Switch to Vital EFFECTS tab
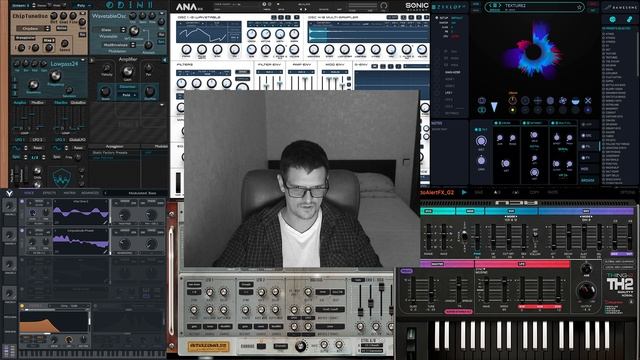This screenshot has width=640, height=360. 49,193
